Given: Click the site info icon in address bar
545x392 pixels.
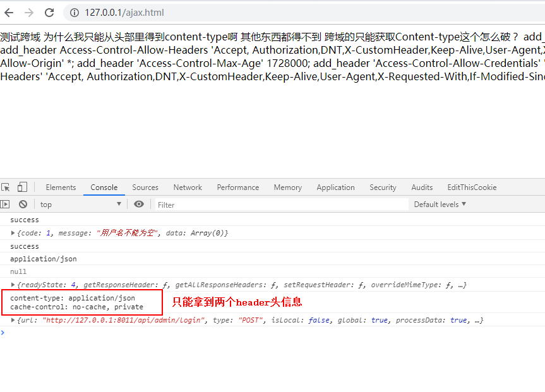Looking at the screenshot, I should (74, 13).
